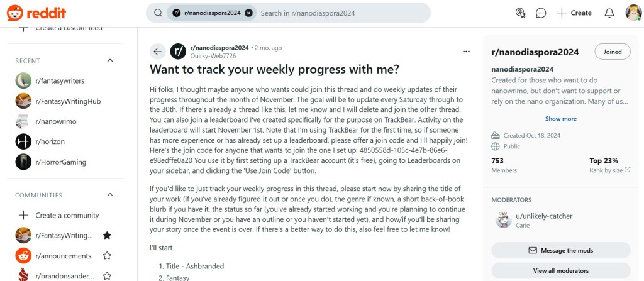The height and width of the screenshot is (281, 644).
Task: Open the advertise icon in header
Action: 519,13
